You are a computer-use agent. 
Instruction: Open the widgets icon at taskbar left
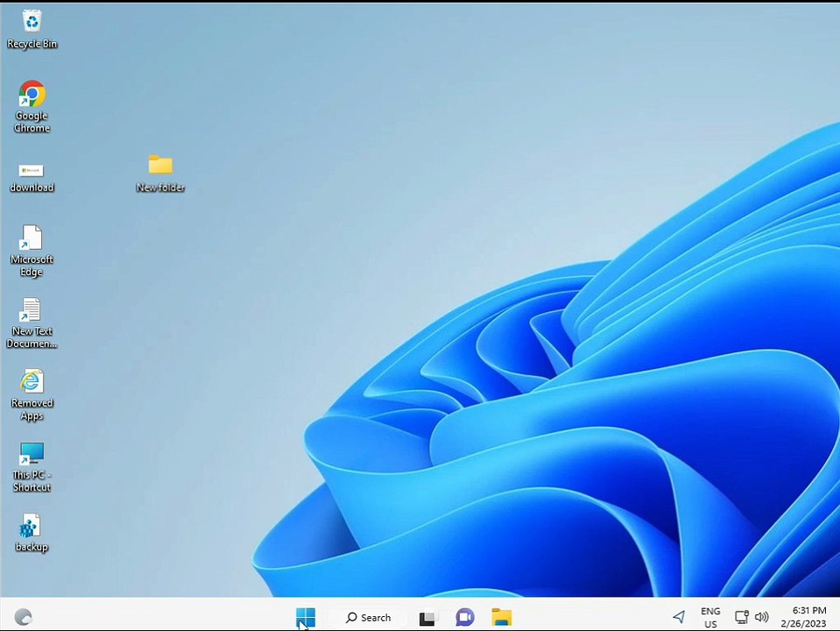24,617
